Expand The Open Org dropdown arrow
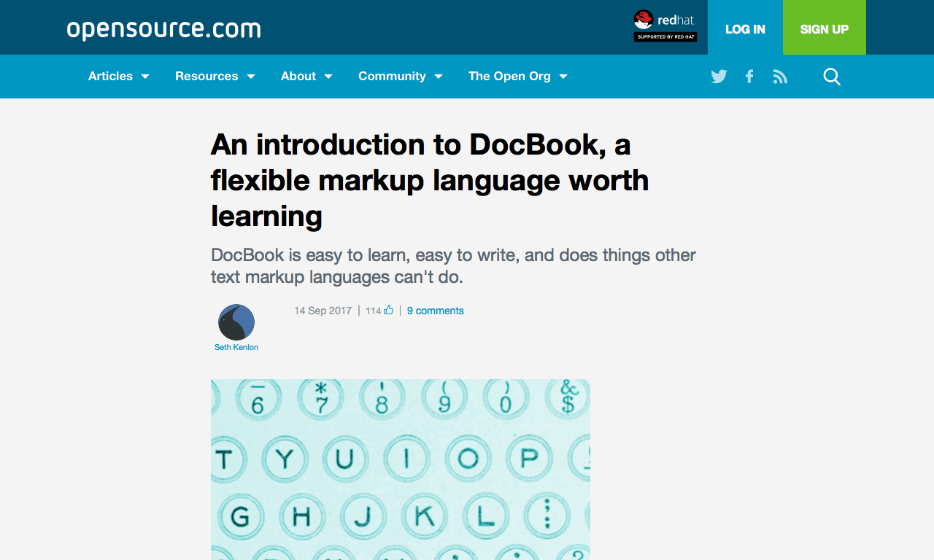This screenshot has width=934, height=560. [x=563, y=77]
